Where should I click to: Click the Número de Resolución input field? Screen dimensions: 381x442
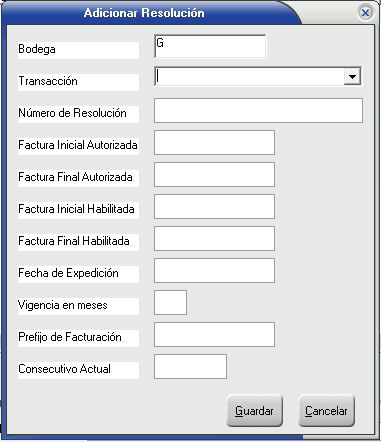point(258,110)
